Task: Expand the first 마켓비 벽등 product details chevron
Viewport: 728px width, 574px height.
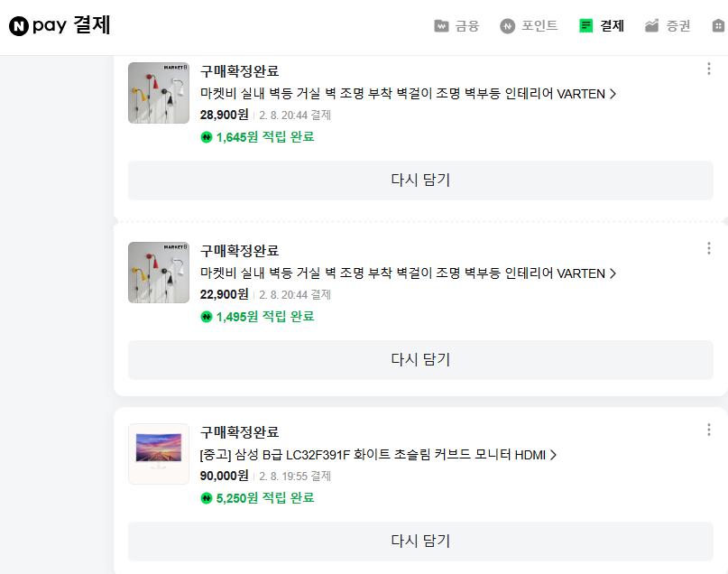Action: click(x=613, y=95)
